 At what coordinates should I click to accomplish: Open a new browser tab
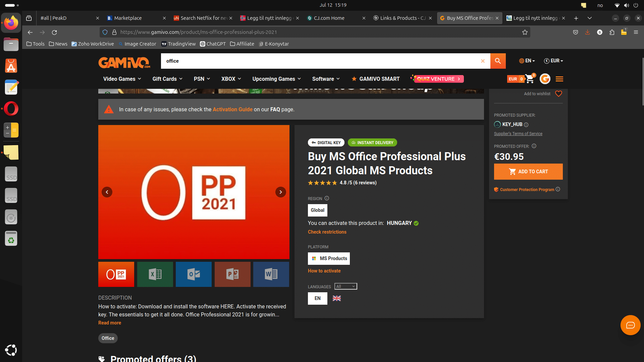click(x=576, y=18)
